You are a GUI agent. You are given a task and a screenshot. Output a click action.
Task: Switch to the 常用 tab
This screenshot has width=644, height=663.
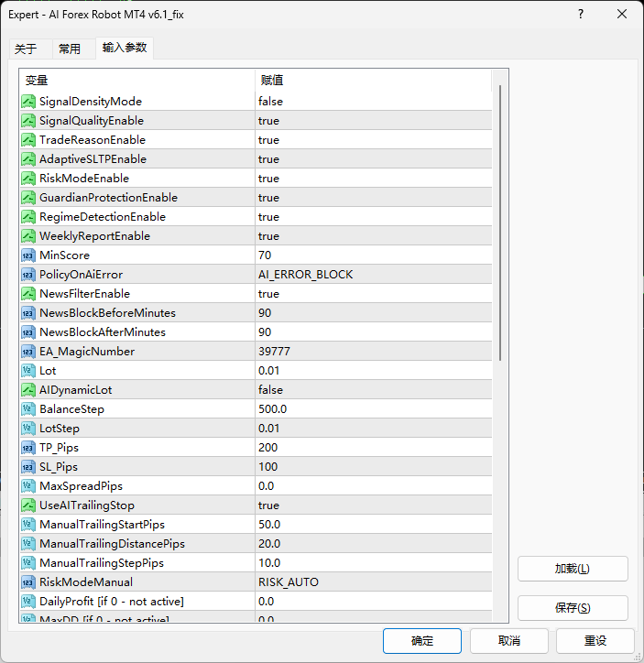(70, 49)
